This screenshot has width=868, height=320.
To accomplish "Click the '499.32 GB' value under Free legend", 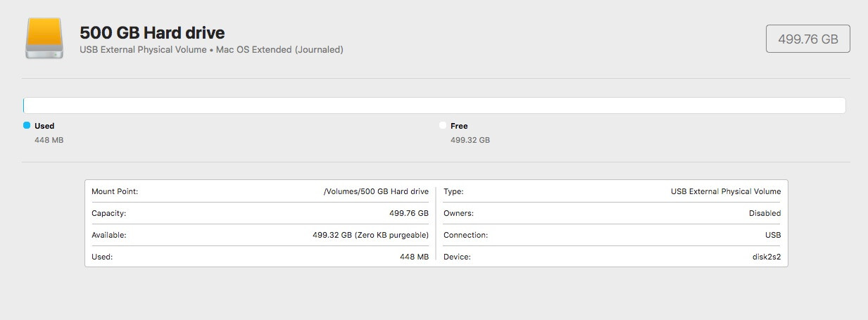I will [470, 140].
